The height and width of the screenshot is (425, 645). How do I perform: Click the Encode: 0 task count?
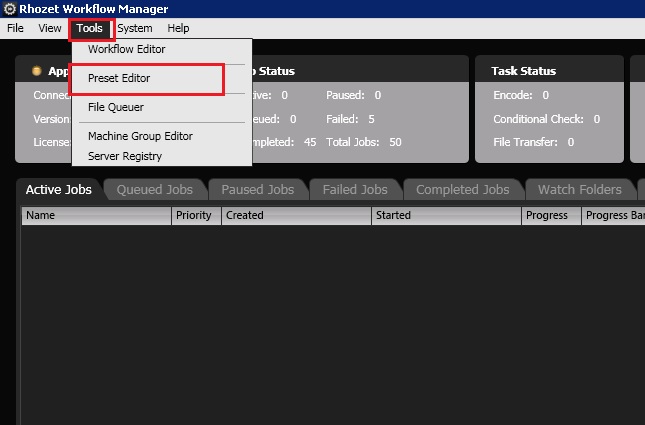521,95
